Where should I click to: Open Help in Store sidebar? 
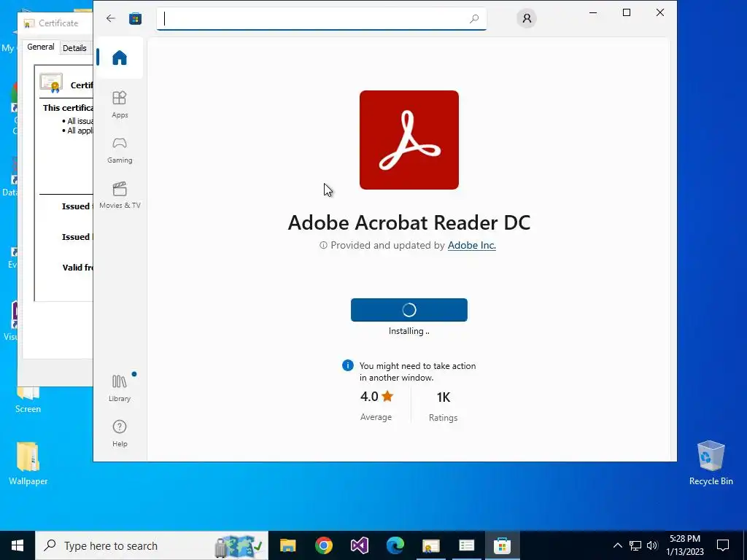tap(120, 433)
